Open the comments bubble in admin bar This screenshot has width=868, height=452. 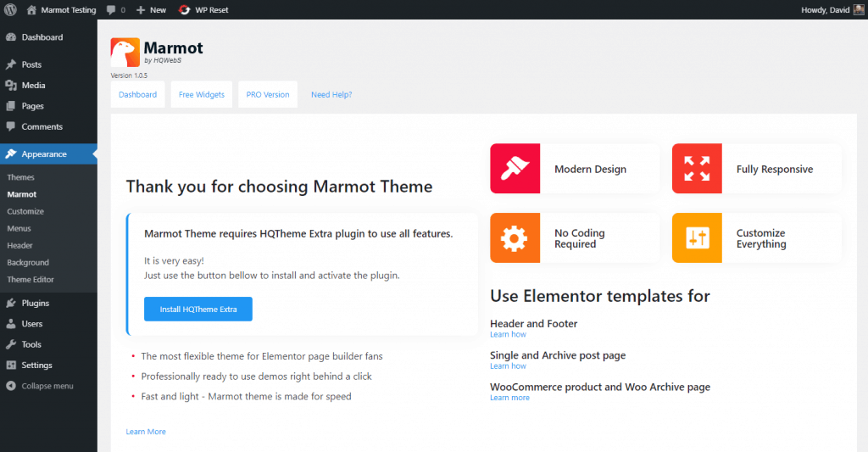[x=116, y=10]
